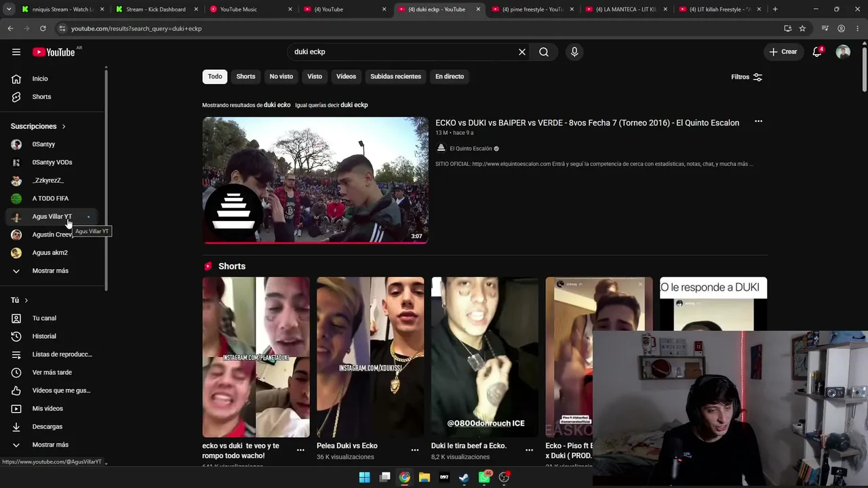Select the Videos filter chip

tap(346, 77)
